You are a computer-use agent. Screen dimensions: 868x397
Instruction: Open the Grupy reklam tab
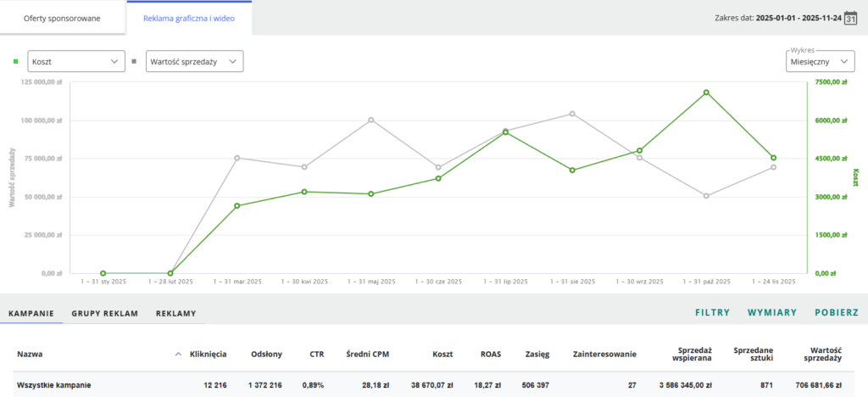104,313
